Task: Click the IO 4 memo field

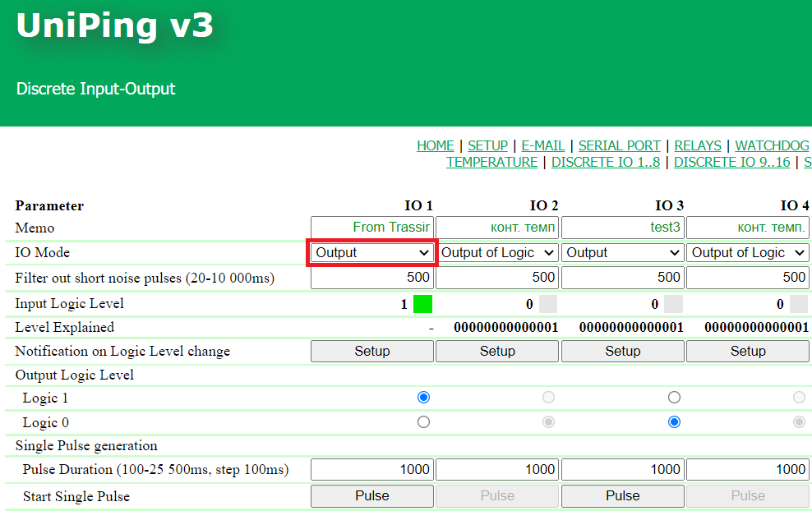Action: (x=748, y=228)
